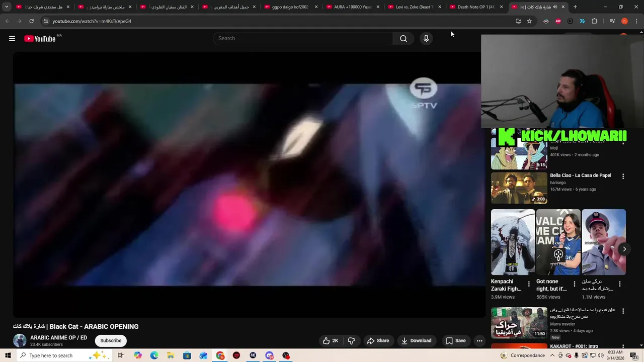Screen dimensions: 644x362
Task: Open Bella Ciao - La Casa de Papel video
Action: (x=581, y=175)
